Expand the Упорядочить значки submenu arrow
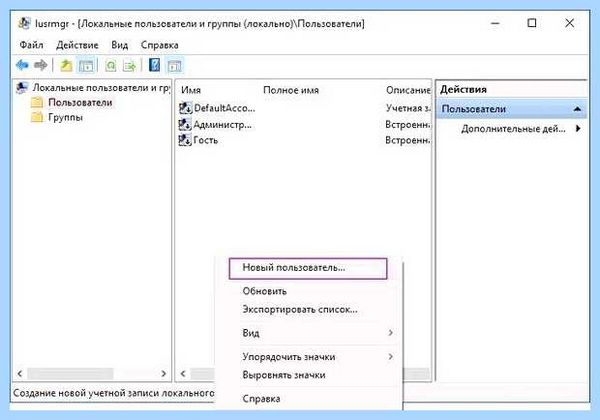The height and width of the screenshot is (420, 600). [390, 357]
